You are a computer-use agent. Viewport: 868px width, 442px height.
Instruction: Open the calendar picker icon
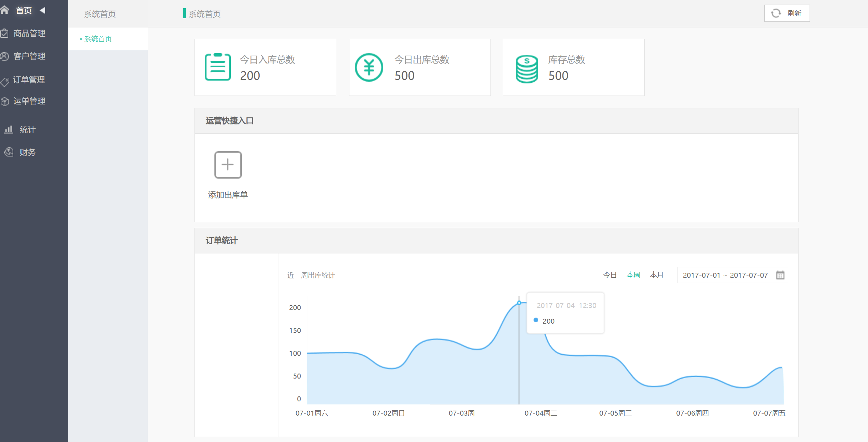coord(780,275)
